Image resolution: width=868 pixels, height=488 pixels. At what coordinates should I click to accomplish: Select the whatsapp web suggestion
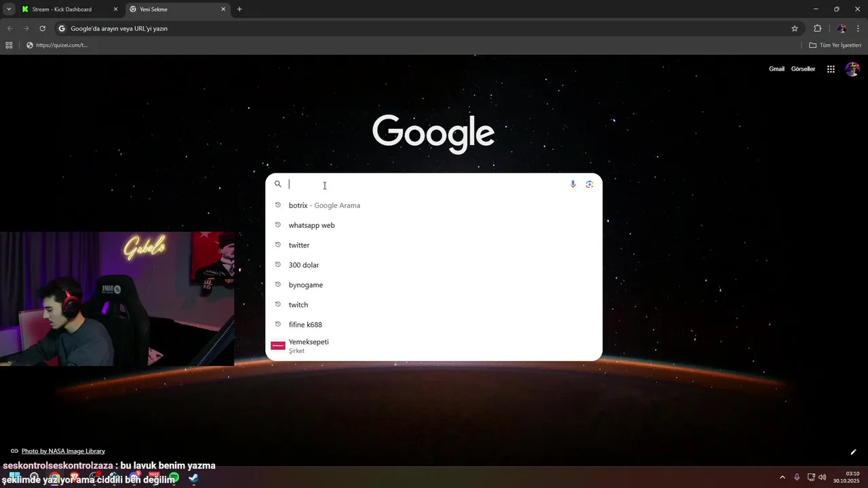coord(434,225)
